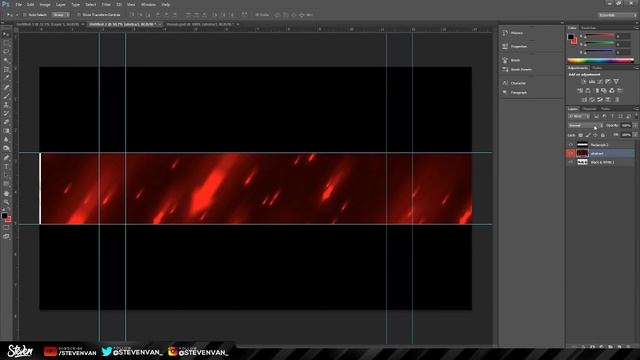
Task: Open the Image menu
Action: (45, 4)
